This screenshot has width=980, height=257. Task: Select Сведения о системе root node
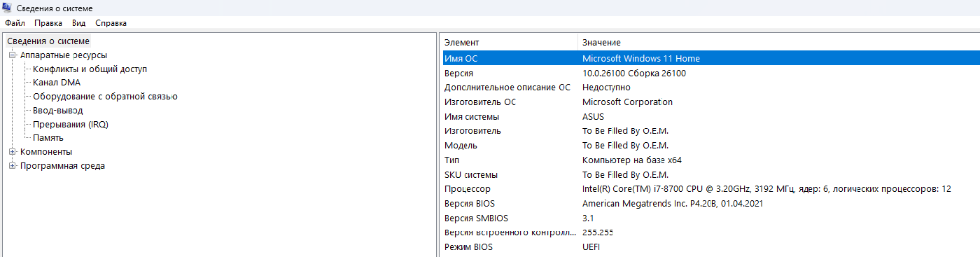click(x=48, y=41)
